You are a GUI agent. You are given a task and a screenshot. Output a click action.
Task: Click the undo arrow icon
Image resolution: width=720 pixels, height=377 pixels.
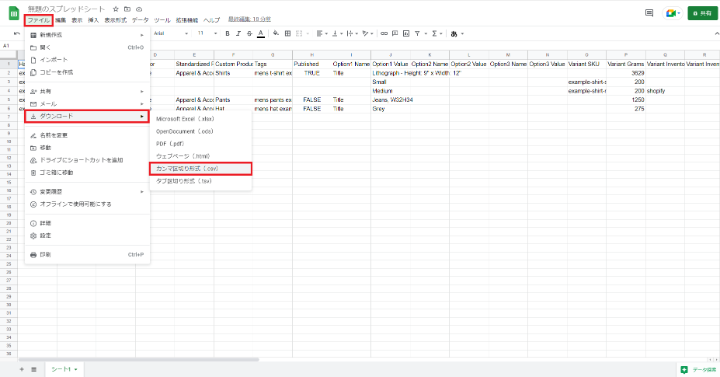click(17, 34)
